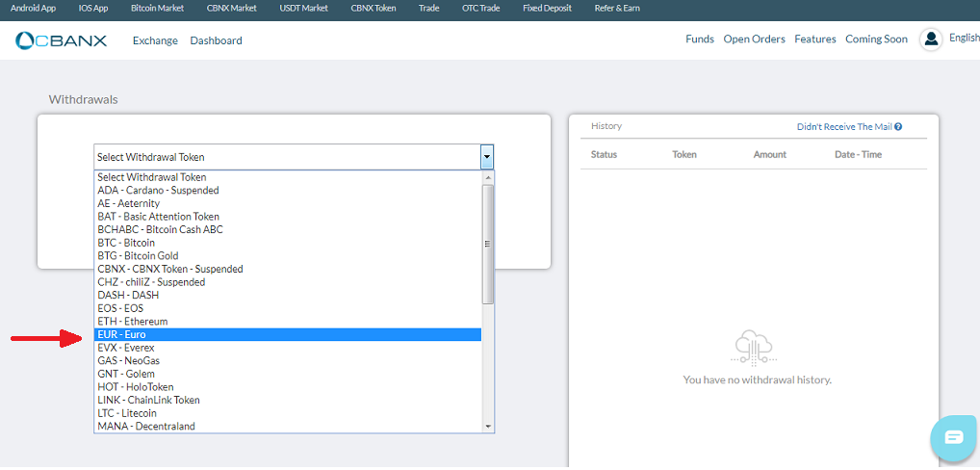Open the user profile avatar icon
This screenshot has width=980, height=470.
pos(931,39)
